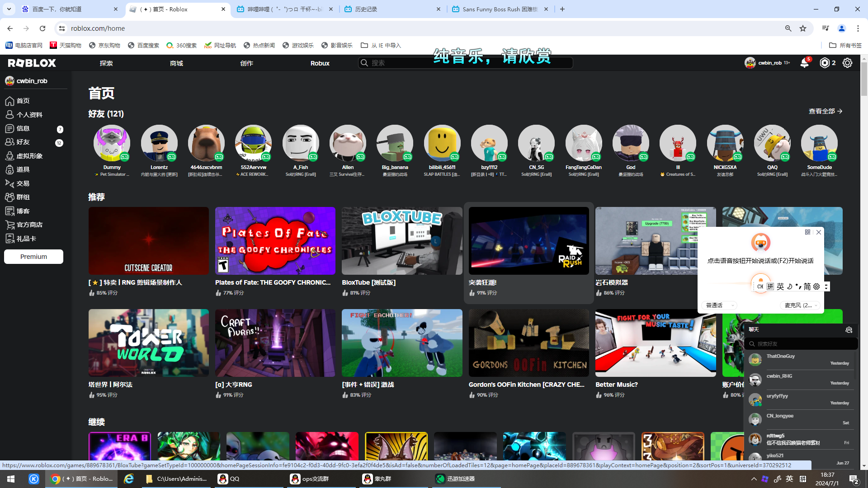Click the QR code icon in voice popup
This screenshot has width=868, height=488.
tap(807, 232)
